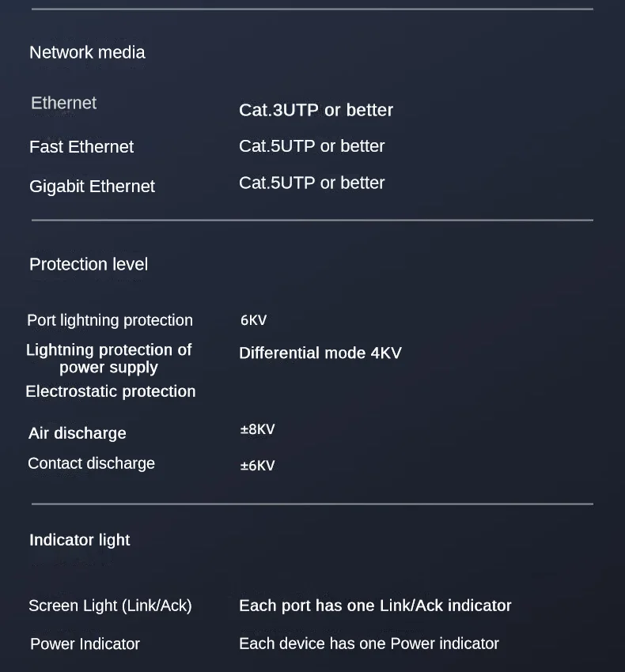This screenshot has width=625, height=672.
Task: Click the ±8KV air discharge value
Action: pos(257,430)
